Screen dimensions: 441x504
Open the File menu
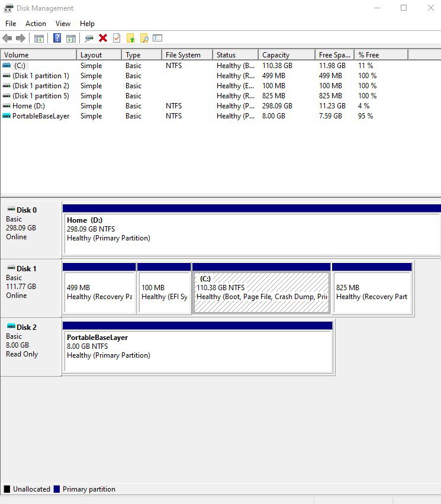pos(11,24)
